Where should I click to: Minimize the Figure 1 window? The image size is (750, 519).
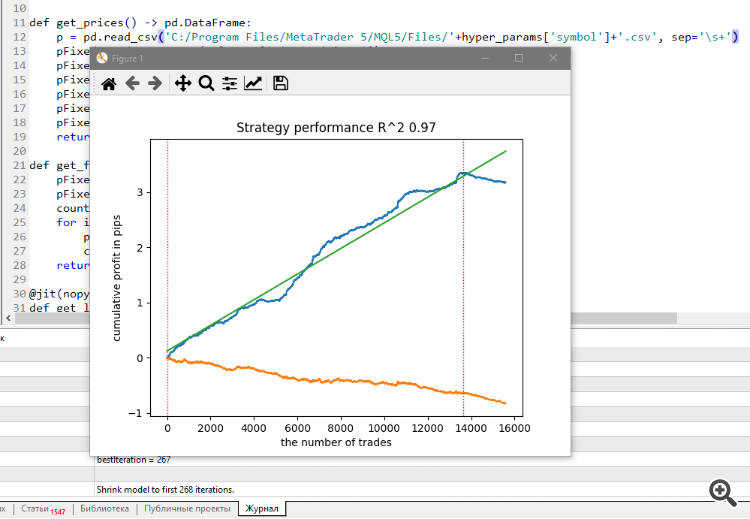tap(485, 58)
